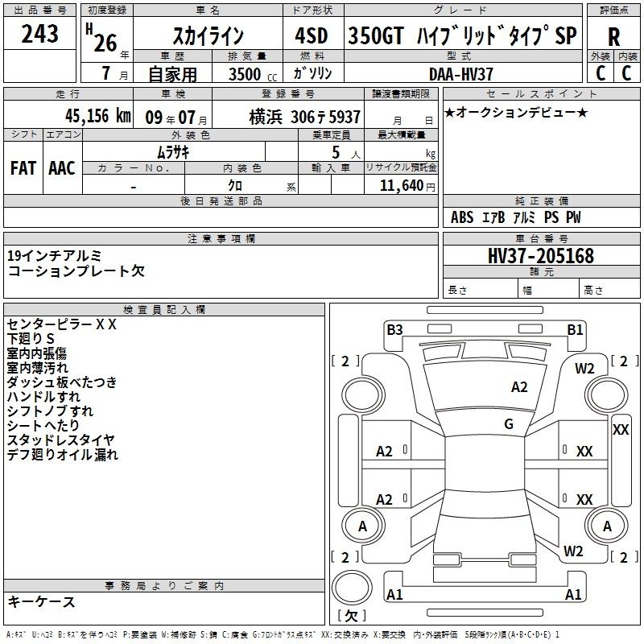Viewport: 644px width, 644px height.
Task: Select the grade 350GT ハイブリッド タイプSP cell
Action: 463,35
